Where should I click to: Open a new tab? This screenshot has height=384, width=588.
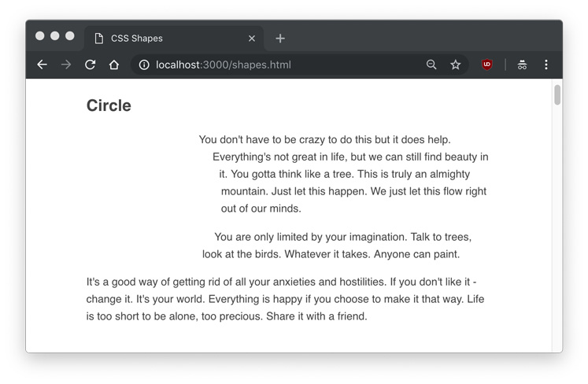[280, 38]
